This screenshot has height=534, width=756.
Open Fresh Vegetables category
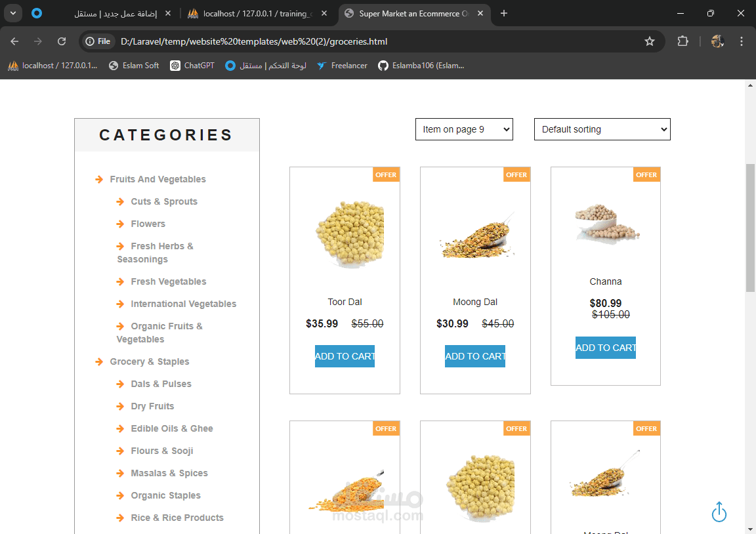click(168, 281)
